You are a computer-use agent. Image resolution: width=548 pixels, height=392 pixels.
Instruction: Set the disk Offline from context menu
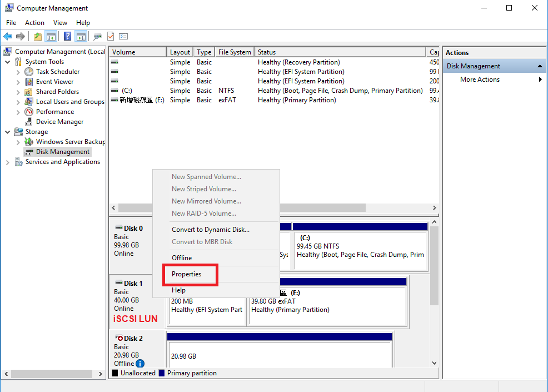point(182,258)
